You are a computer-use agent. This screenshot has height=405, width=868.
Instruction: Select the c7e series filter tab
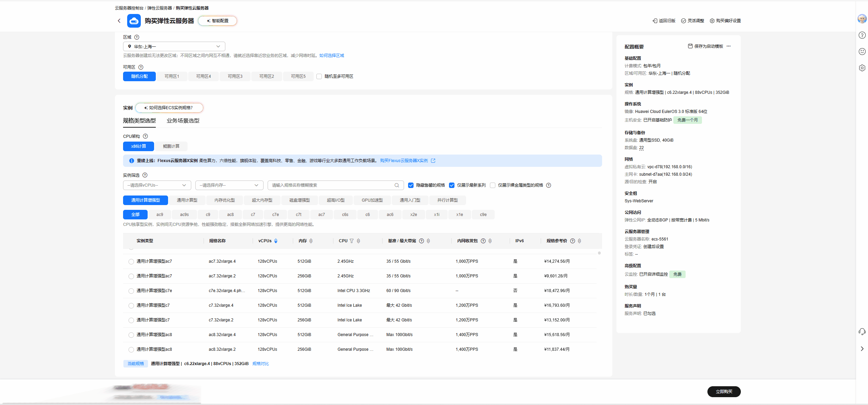[275, 215]
